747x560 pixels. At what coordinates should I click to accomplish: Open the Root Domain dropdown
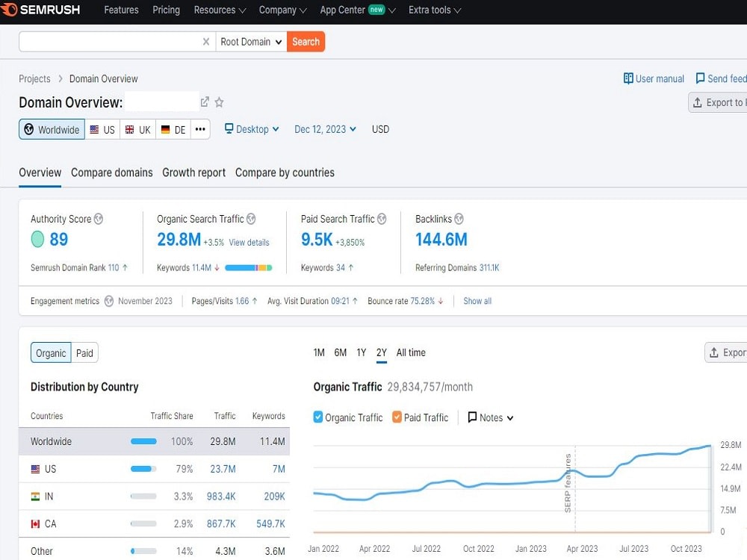coord(251,42)
